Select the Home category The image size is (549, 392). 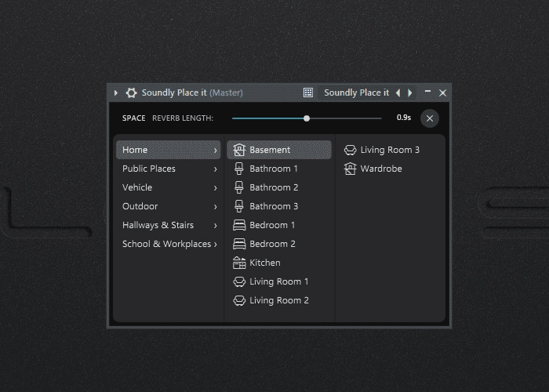[x=169, y=150]
